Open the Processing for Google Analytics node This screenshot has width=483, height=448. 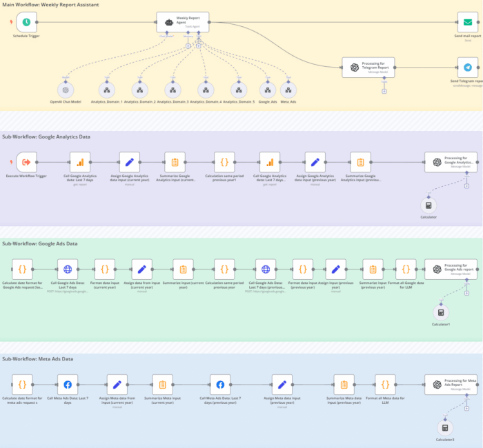(x=451, y=162)
